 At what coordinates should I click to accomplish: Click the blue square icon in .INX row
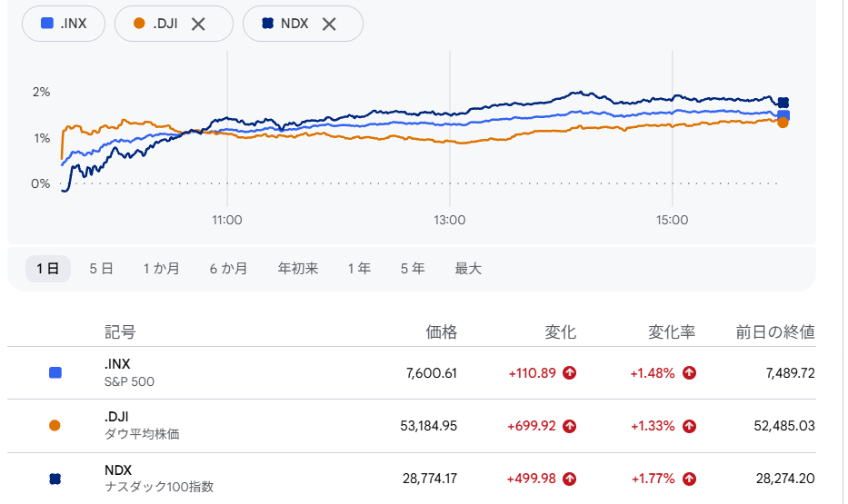click(x=55, y=372)
